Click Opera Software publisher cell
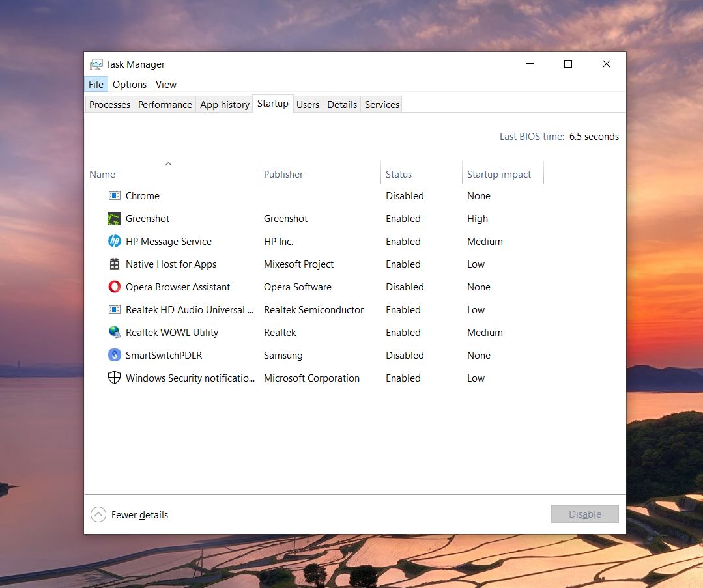The image size is (703, 588). 298,287
